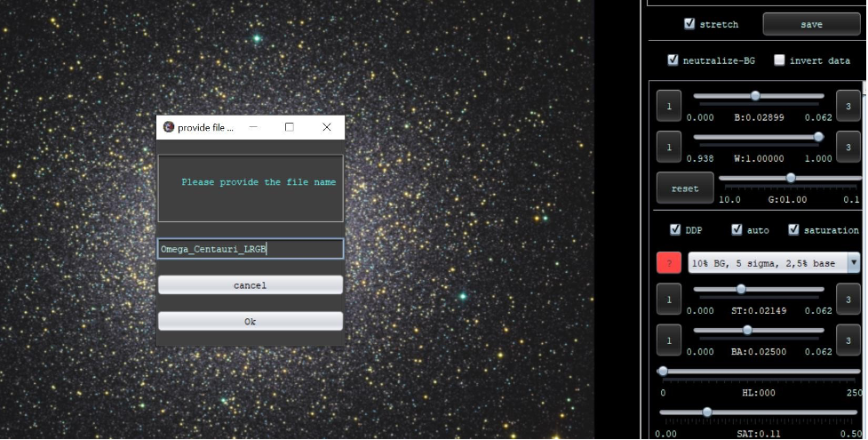Click the '1' button left of B slider
The height and width of the screenshot is (440, 868).
669,106
